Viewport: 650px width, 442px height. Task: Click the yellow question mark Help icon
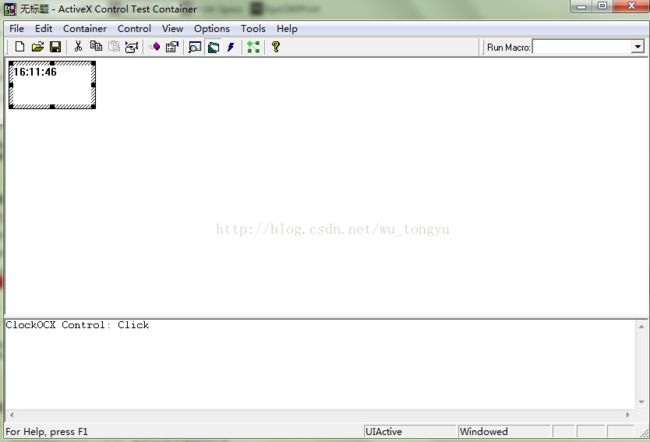(x=276, y=46)
